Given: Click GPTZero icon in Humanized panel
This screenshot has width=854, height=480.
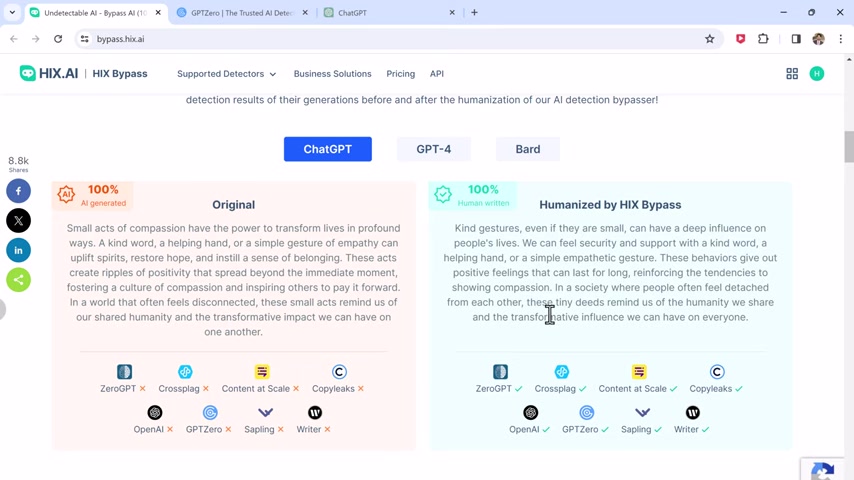Looking at the screenshot, I should [587, 412].
